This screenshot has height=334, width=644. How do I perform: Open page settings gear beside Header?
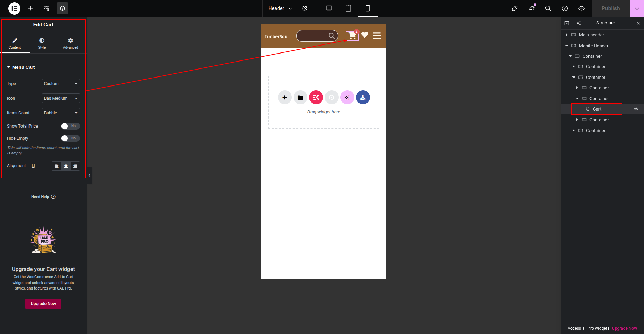305,8
